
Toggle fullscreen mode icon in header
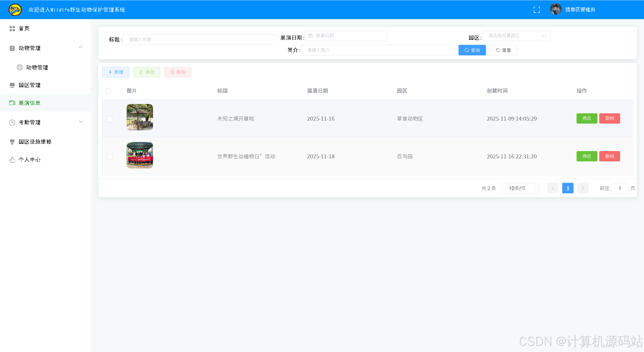click(x=537, y=10)
